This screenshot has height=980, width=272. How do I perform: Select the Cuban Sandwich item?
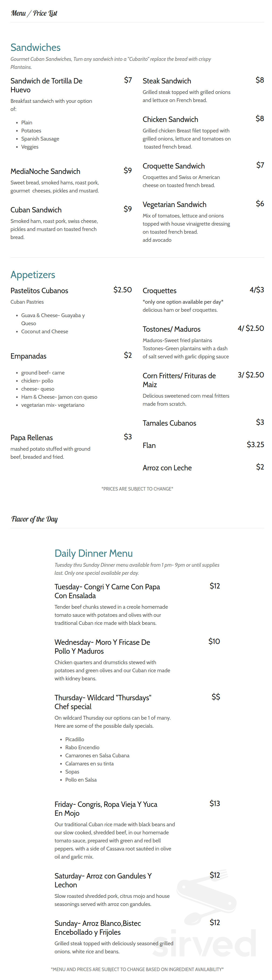[36, 210]
